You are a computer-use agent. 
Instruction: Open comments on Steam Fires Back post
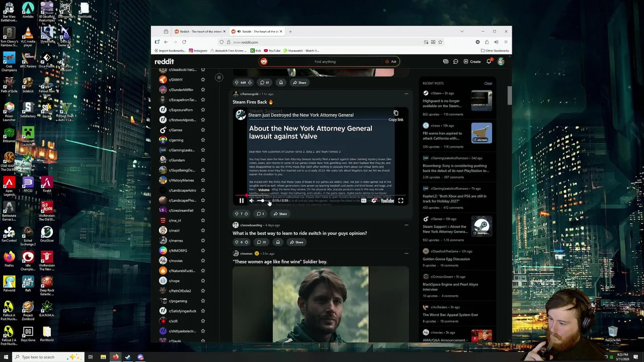(x=260, y=214)
